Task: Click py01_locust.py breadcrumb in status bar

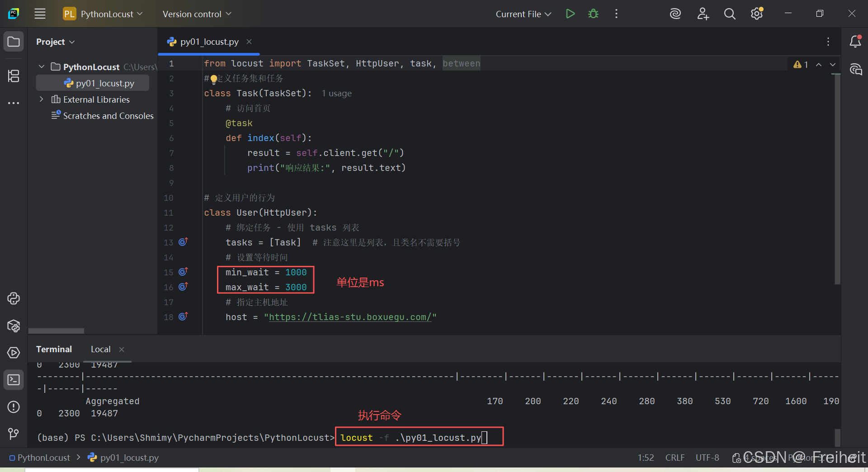Action: click(123, 458)
